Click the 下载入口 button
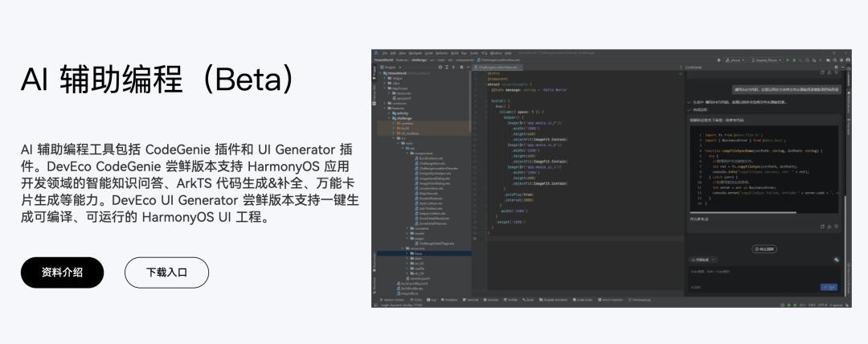The image size is (868, 344). click(166, 272)
